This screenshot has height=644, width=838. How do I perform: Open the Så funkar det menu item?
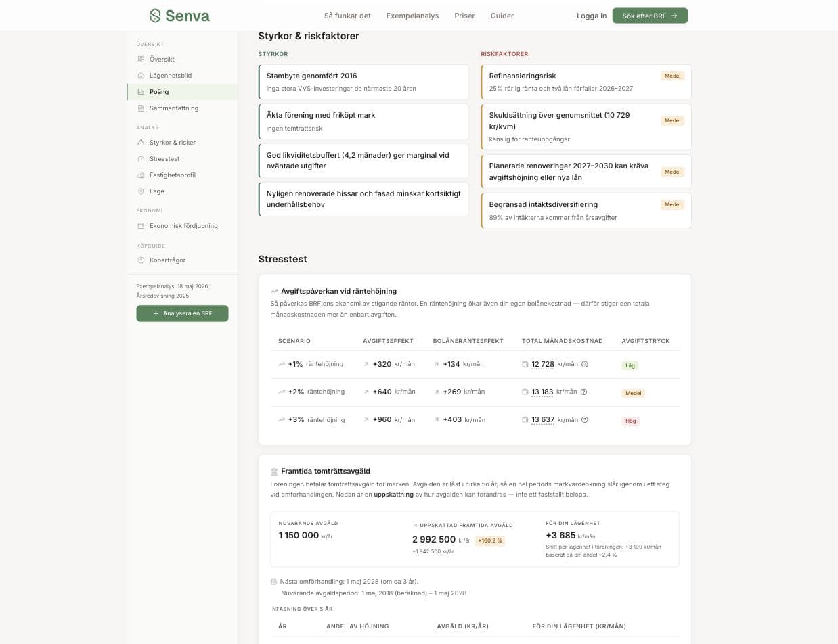pos(347,16)
